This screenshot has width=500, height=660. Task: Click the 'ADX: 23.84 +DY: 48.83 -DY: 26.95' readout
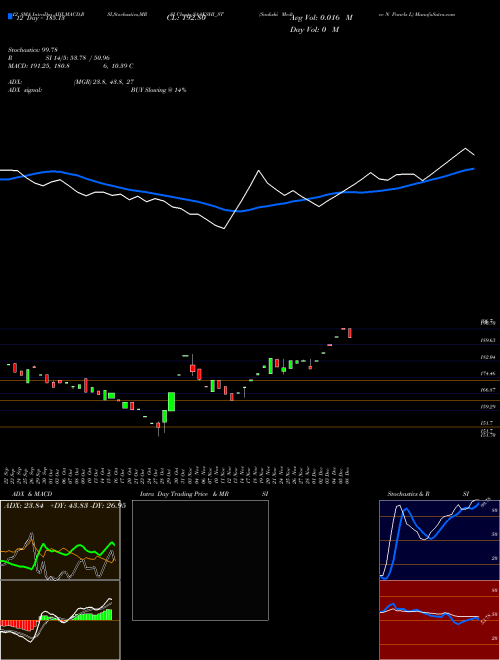pyautogui.click(x=65, y=506)
